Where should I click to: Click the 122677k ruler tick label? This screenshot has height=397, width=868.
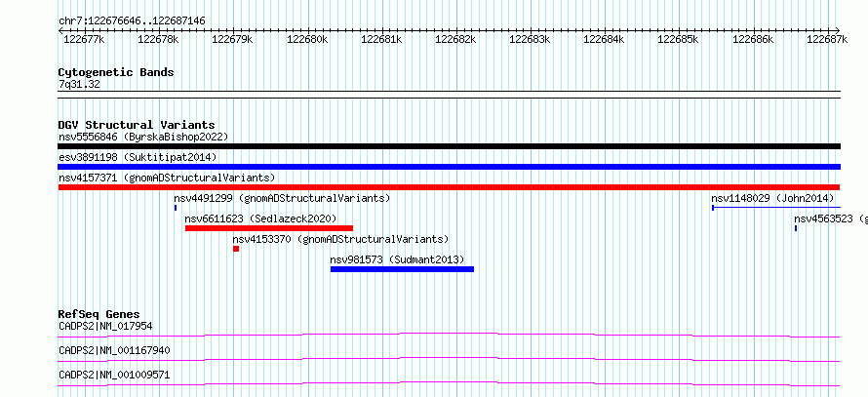tap(84, 39)
